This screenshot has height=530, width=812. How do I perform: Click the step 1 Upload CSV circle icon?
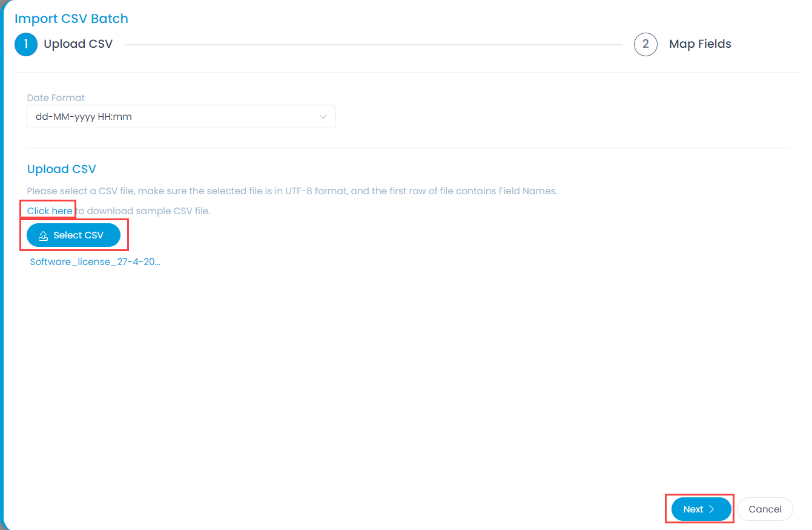(25, 44)
